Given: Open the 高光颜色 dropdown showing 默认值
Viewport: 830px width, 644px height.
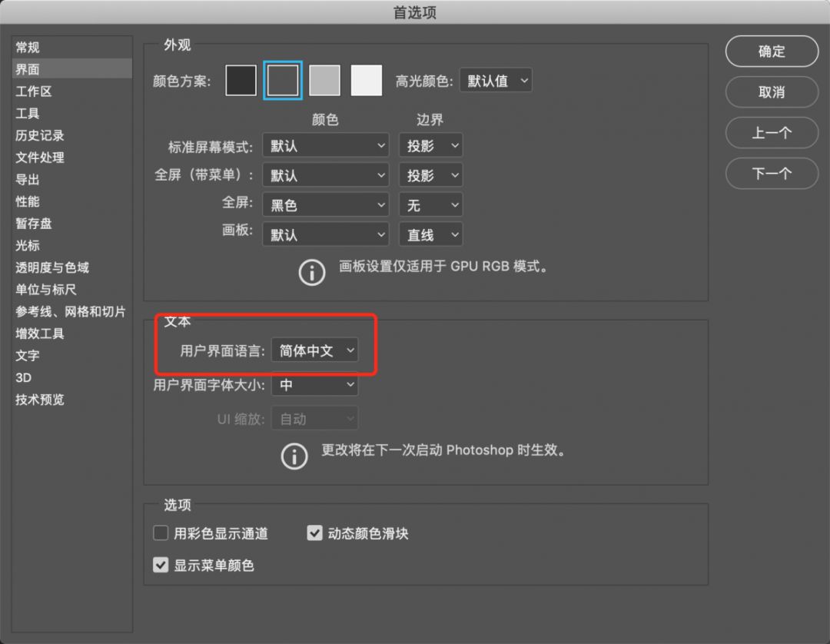Looking at the screenshot, I should pyautogui.click(x=496, y=80).
